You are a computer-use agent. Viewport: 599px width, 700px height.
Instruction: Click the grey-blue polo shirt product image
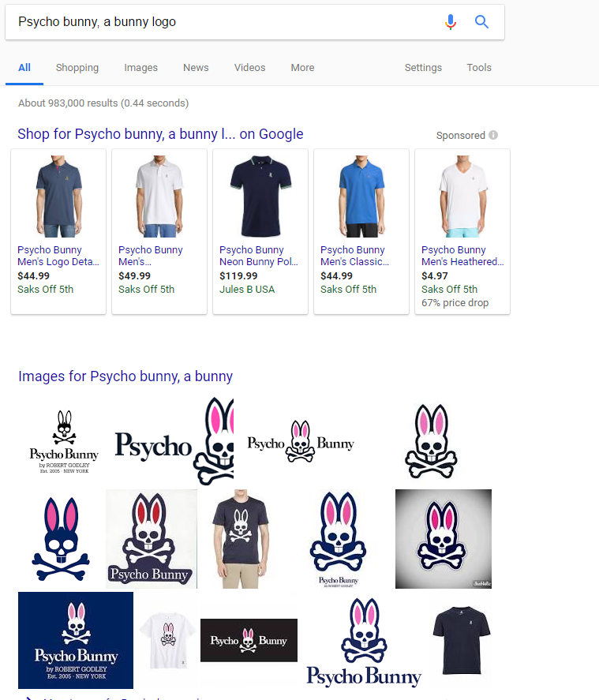coord(58,196)
